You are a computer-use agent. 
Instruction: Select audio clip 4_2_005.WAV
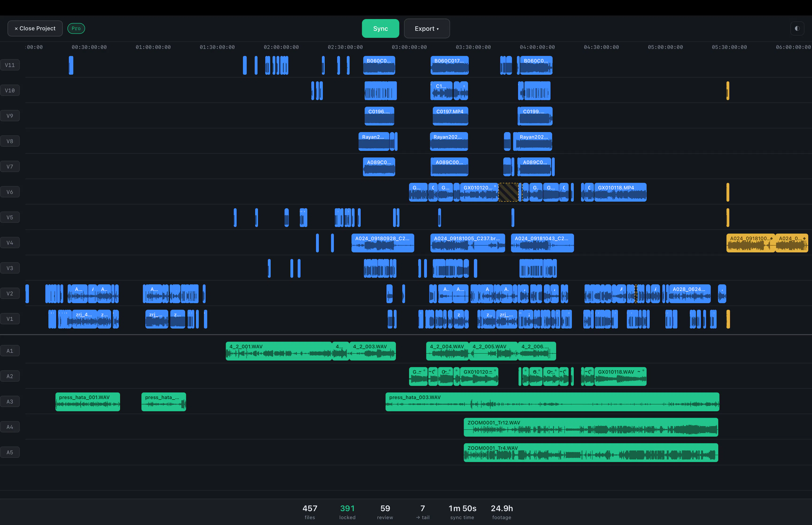coord(493,351)
